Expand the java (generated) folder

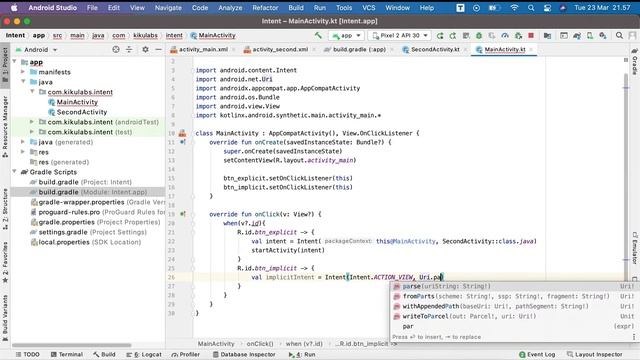pos(23,142)
